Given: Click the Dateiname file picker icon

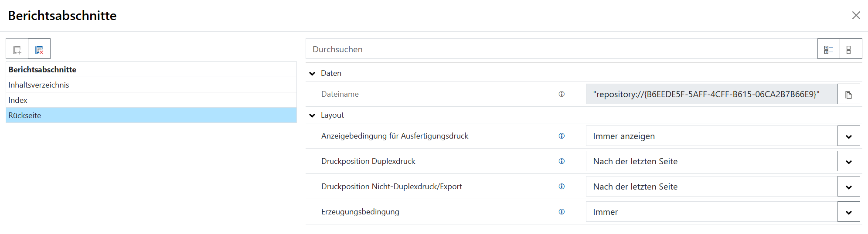Looking at the screenshot, I should point(848,95).
